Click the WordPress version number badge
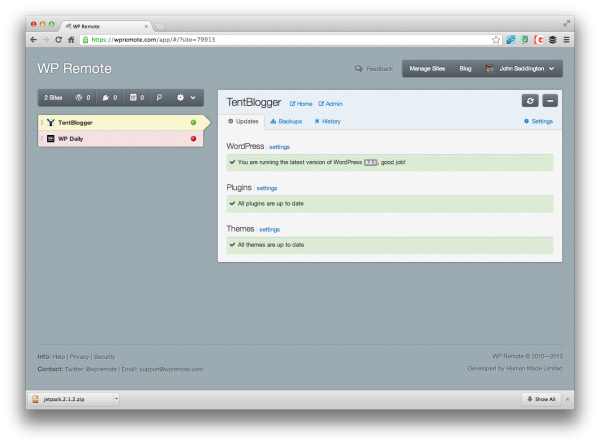 click(370, 162)
